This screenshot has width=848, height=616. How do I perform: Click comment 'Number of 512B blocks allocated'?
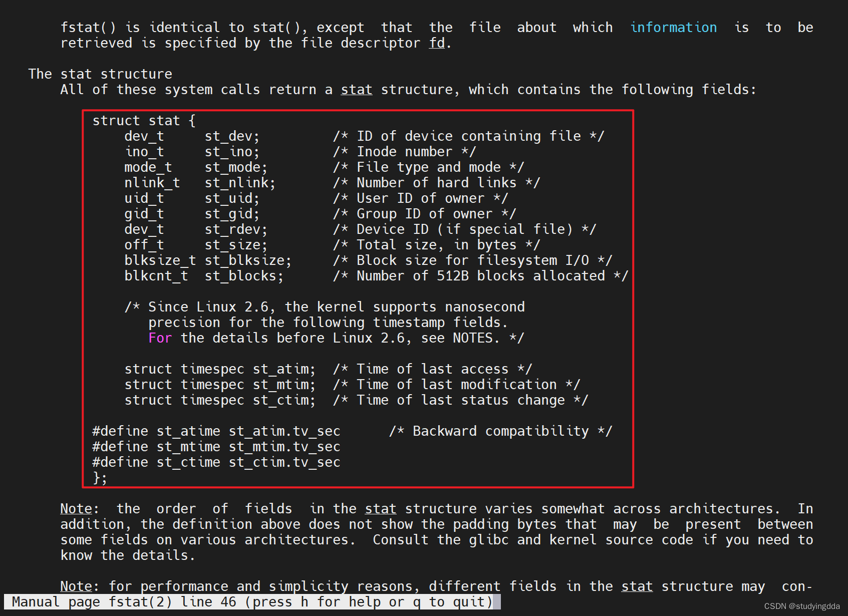point(481,276)
